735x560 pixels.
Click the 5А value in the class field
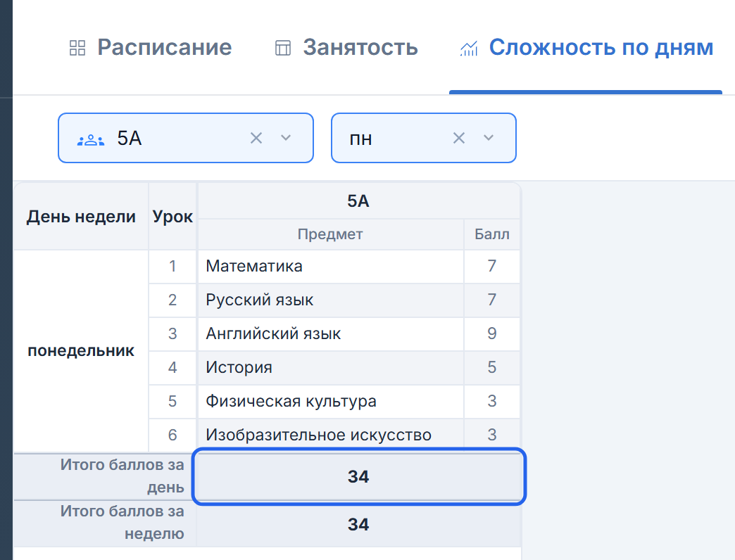click(130, 139)
